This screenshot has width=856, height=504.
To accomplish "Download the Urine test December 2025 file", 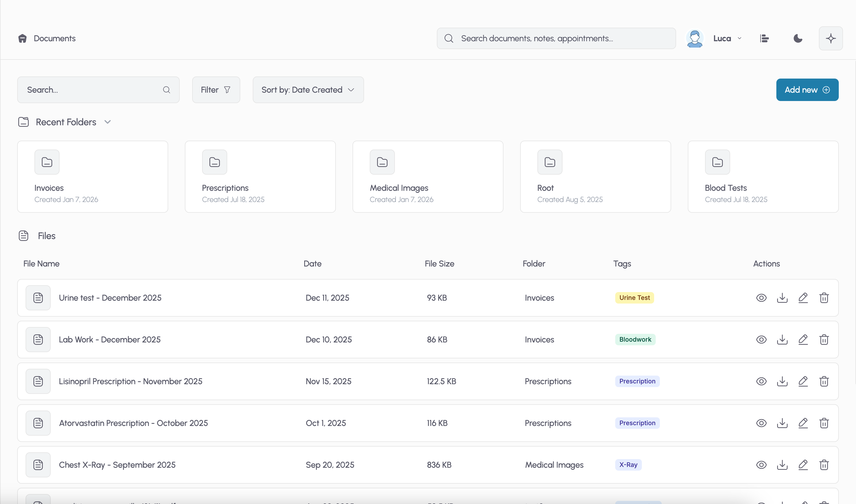I will [782, 298].
